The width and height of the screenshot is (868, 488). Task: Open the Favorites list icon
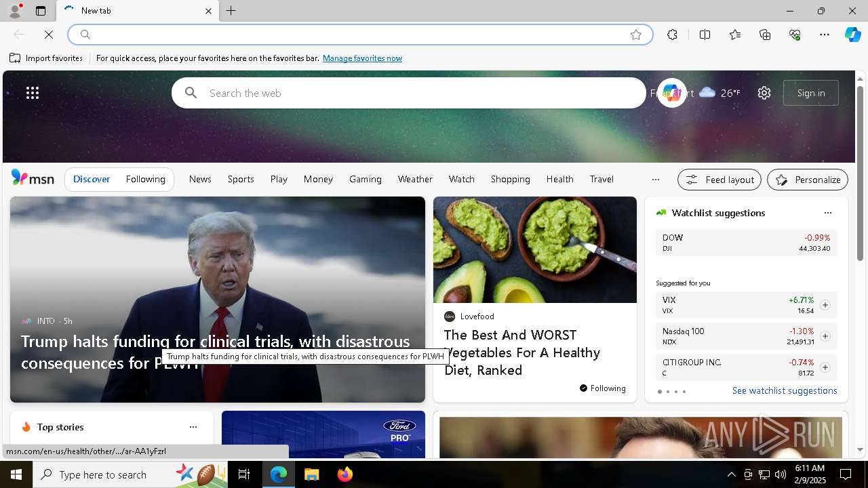click(x=735, y=35)
